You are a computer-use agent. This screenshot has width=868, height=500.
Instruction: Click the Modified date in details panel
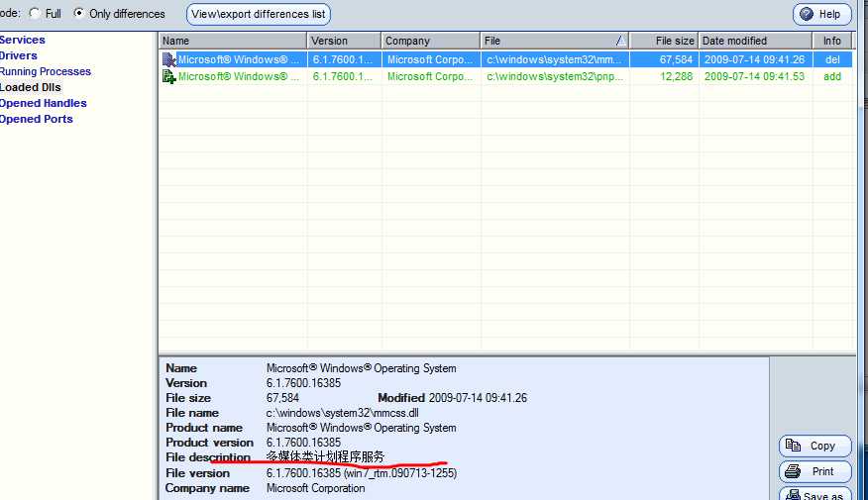[478, 398]
